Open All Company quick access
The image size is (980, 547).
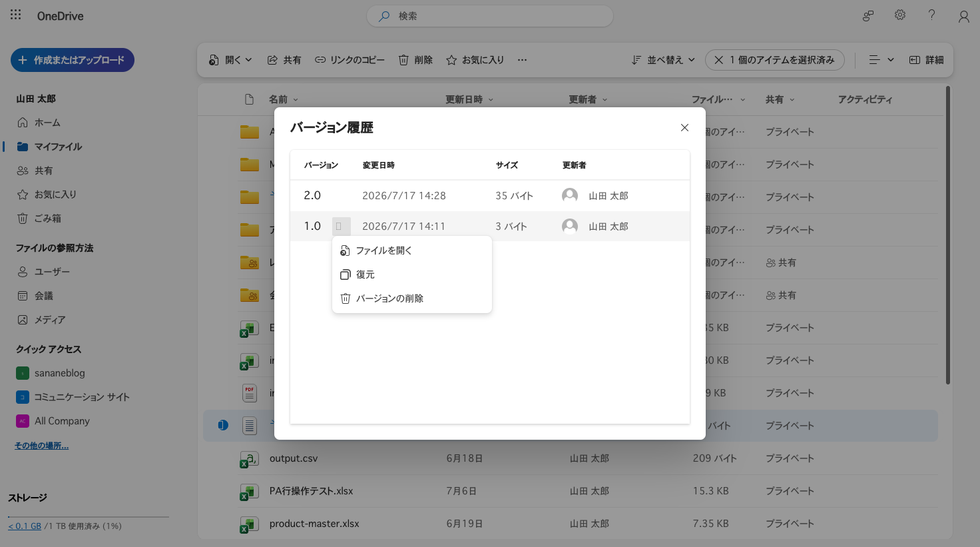[53, 421]
